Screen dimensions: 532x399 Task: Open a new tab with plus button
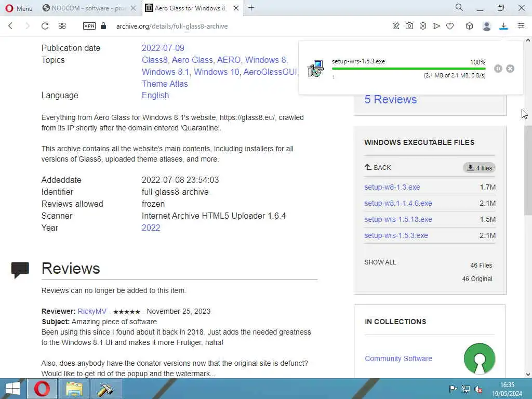(251, 8)
